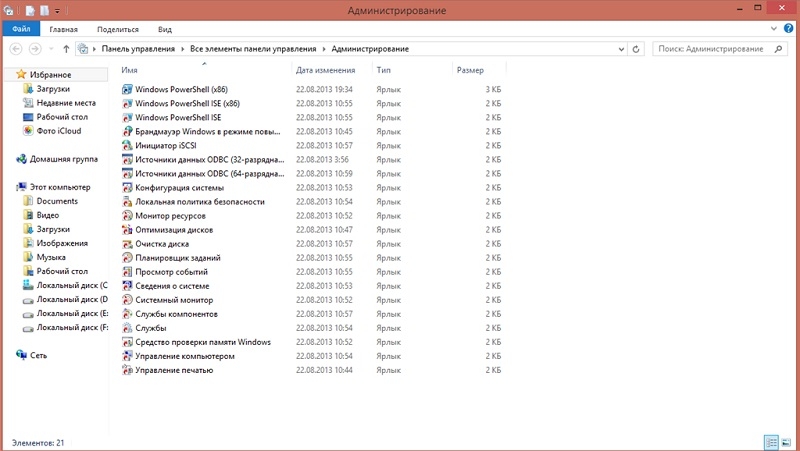Switch to the Главная ribbon tab

[63, 29]
